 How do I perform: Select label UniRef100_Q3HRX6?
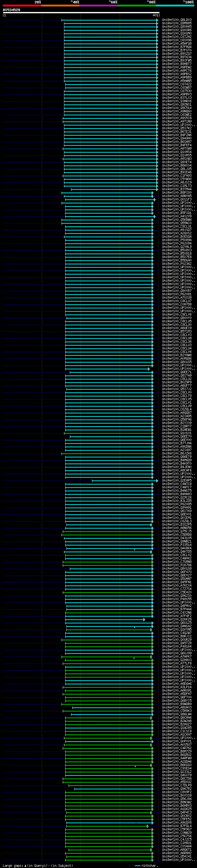pyautogui.click(x=177, y=101)
